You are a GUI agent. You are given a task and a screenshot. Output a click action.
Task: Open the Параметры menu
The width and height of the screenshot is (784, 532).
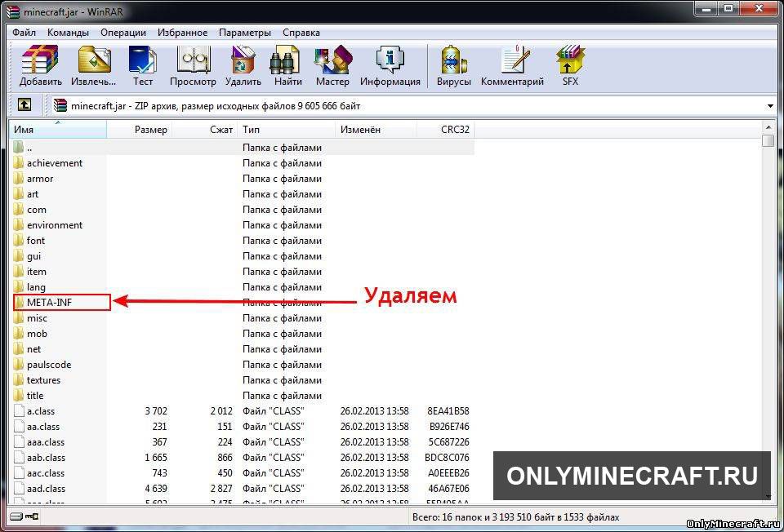[x=244, y=33]
